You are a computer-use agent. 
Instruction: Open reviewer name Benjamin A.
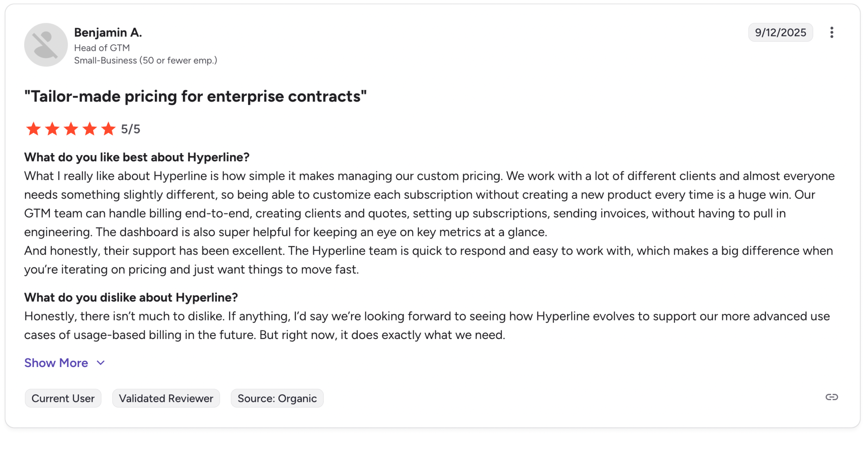click(x=108, y=32)
